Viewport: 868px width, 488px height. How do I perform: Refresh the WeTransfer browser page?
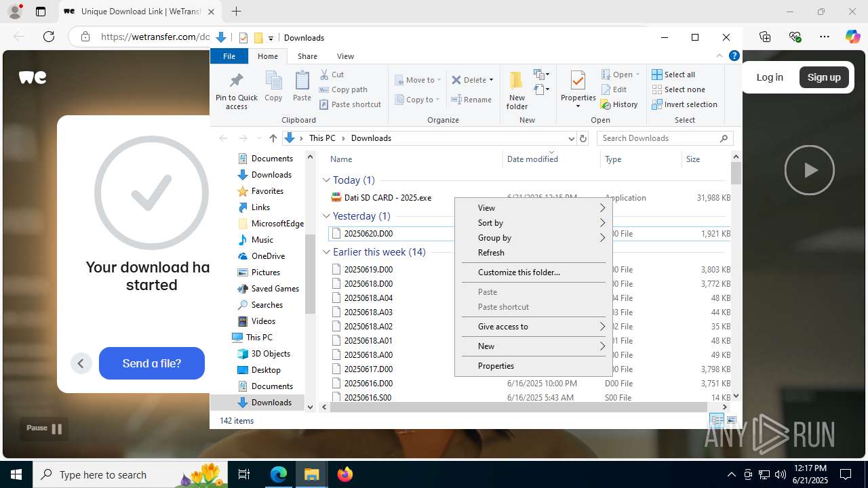[49, 37]
